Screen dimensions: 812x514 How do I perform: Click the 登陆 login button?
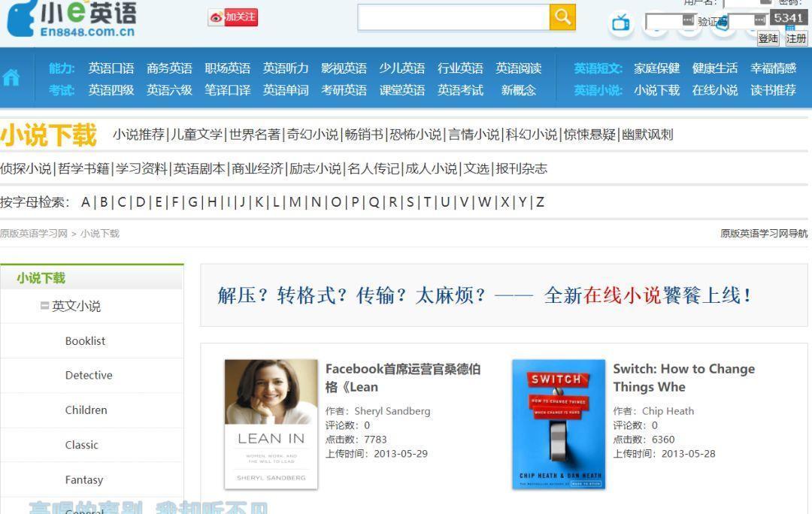pos(768,38)
